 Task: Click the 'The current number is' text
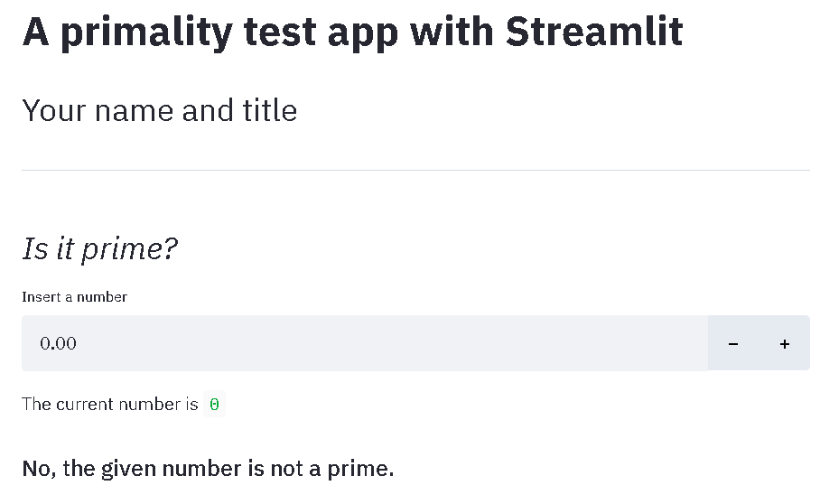[109, 404]
